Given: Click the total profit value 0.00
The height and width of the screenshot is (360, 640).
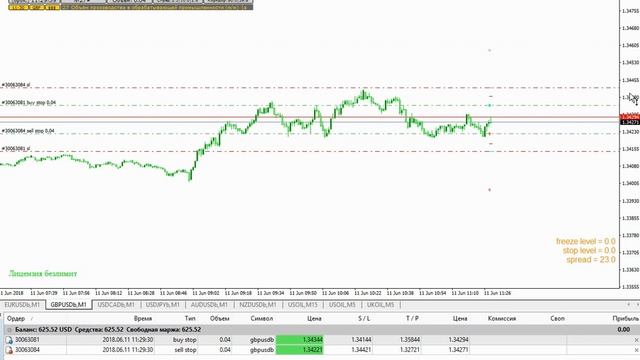Looking at the screenshot, I should click(623, 330).
